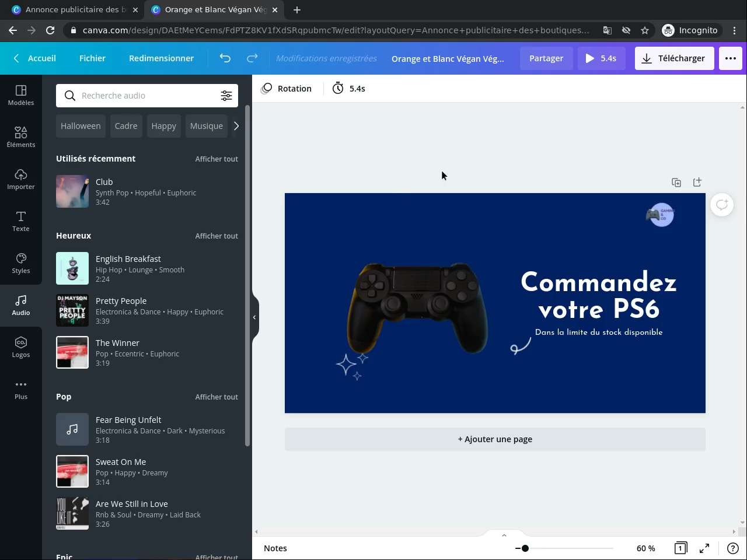Click the 60 % zoom level
Screen dimensions: 747x560
(x=646, y=548)
